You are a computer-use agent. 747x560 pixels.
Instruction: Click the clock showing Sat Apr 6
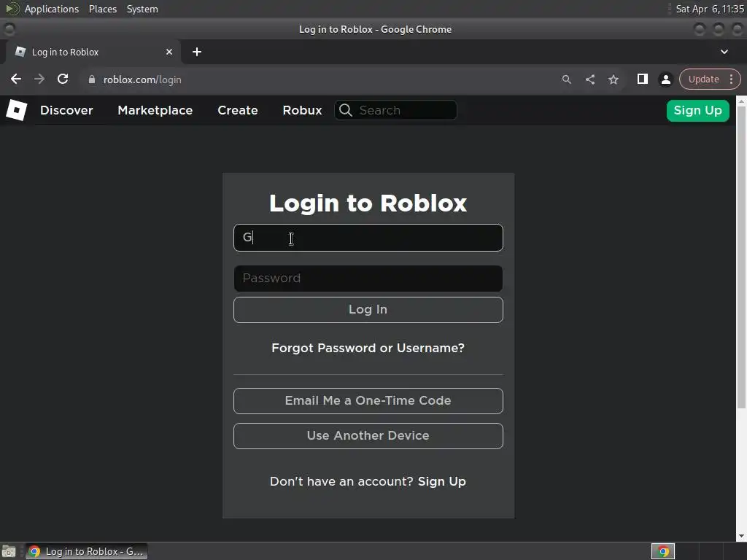coord(710,9)
